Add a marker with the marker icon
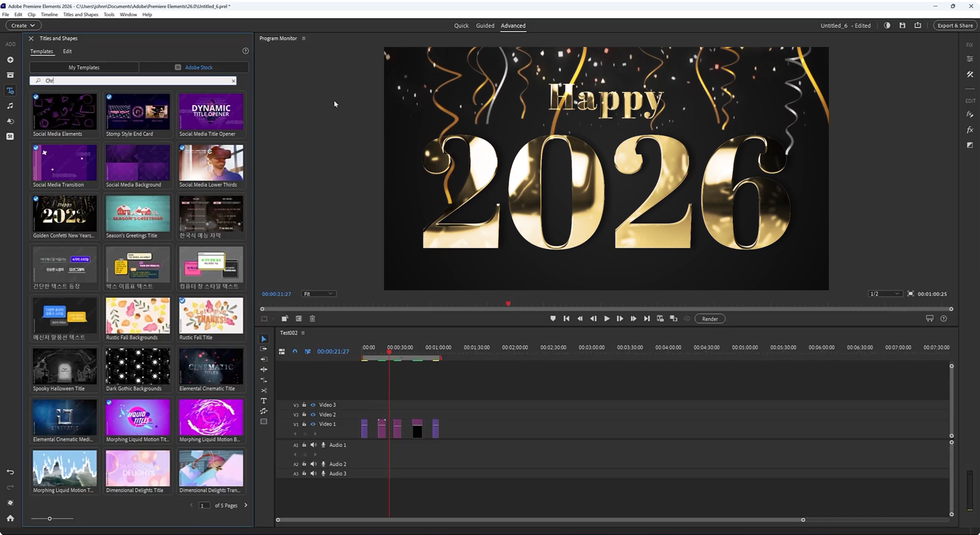Screen dimensions: 980x535 tap(553, 319)
